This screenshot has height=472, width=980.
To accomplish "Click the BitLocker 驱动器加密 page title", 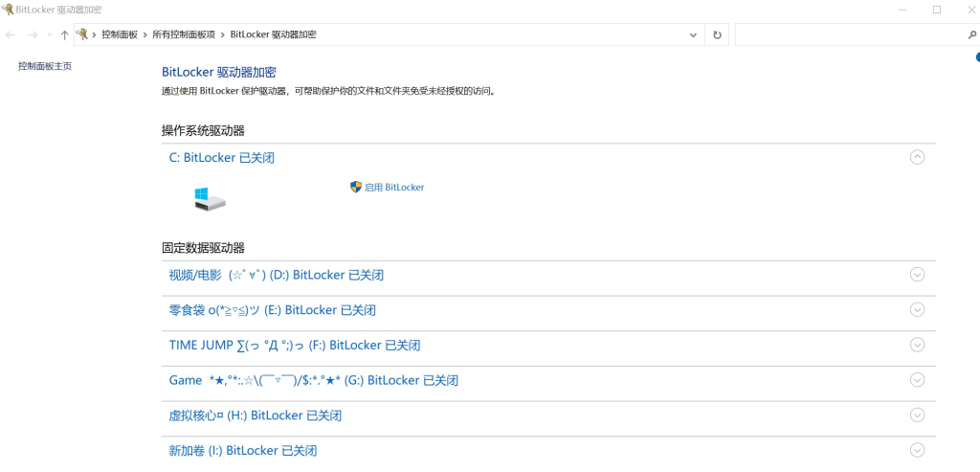I will (219, 72).
